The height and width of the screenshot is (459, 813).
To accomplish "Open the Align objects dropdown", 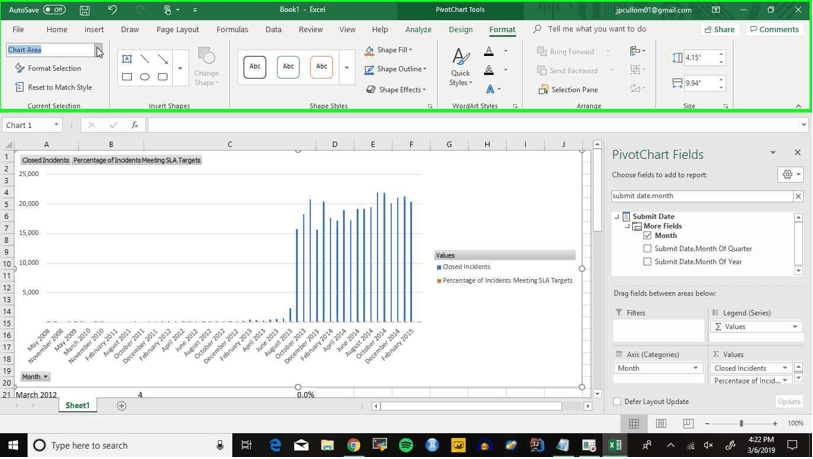I will point(637,51).
